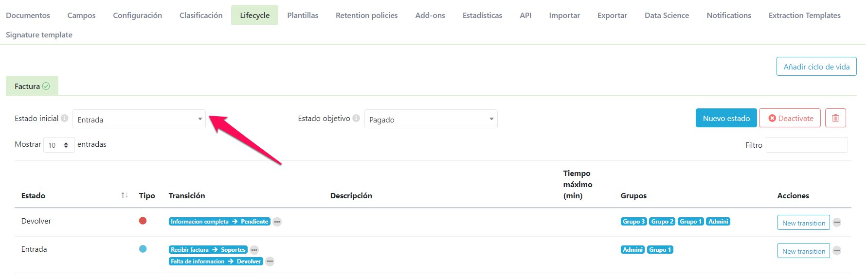Open the Mostrar entries count selector
Viewport: 868px width, 278px height.
(59, 145)
